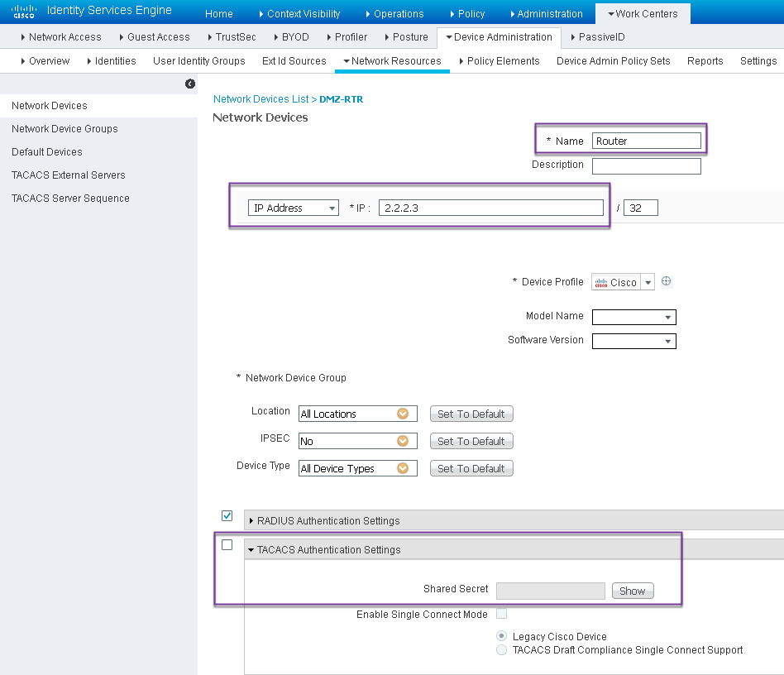Switch to Posture tab
This screenshot has height=675, width=784.
[407, 37]
